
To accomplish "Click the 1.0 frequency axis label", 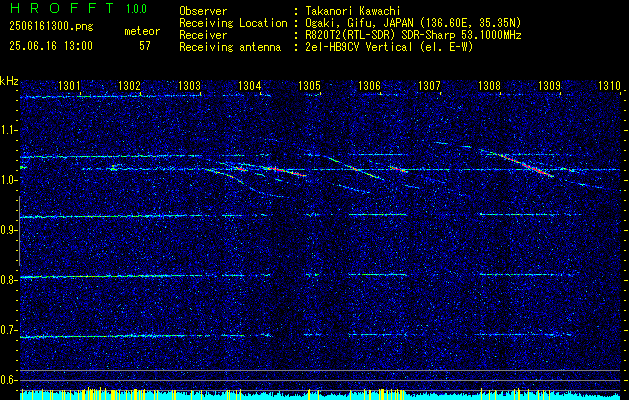I will [8, 180].
